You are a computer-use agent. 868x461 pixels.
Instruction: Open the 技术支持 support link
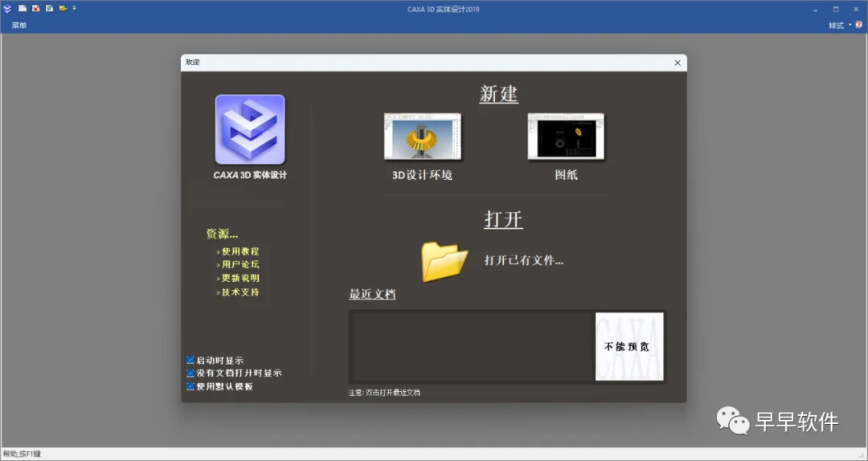click(x=240, y=292)
